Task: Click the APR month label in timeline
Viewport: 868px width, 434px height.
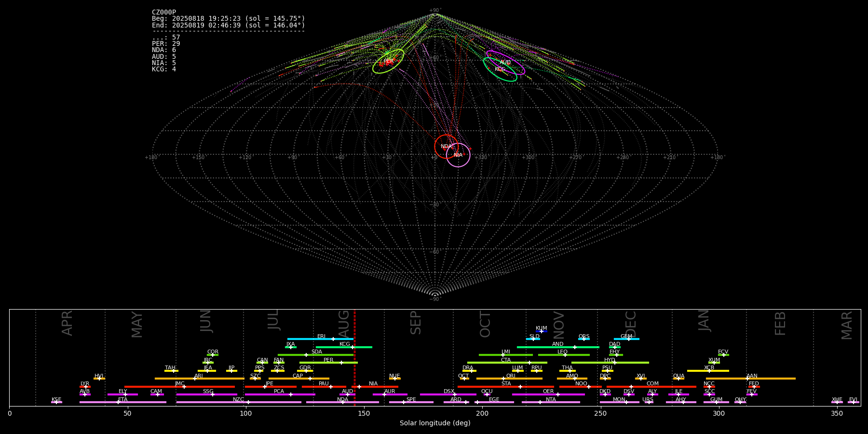Action: pyautogui.click(x=67, y=323)
